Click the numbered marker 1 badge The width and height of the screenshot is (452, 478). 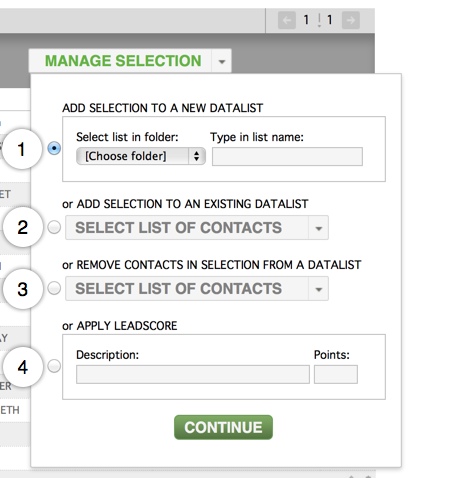(22, 149)
